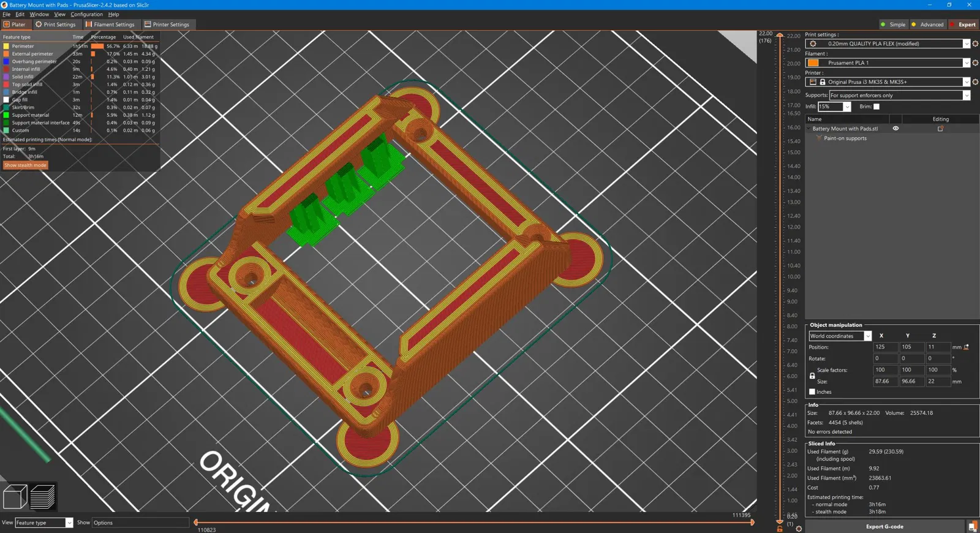Open the vertical slider settings gear
This screenshot has width=980, height=533.
click(799, 529)
